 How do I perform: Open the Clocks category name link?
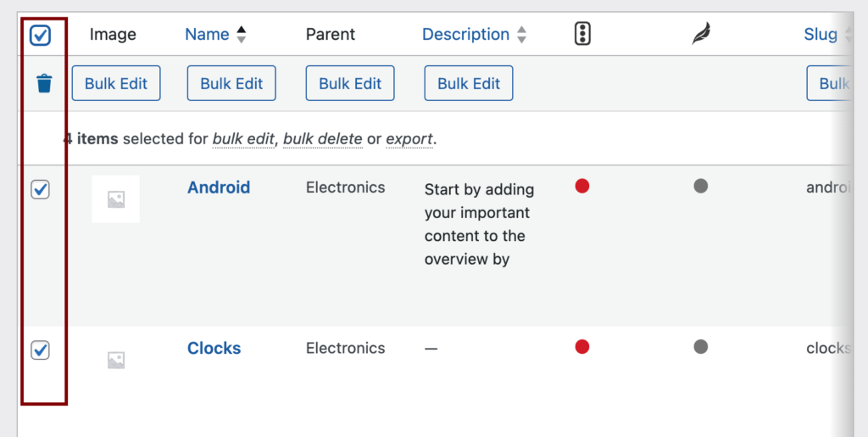point(214,348)
